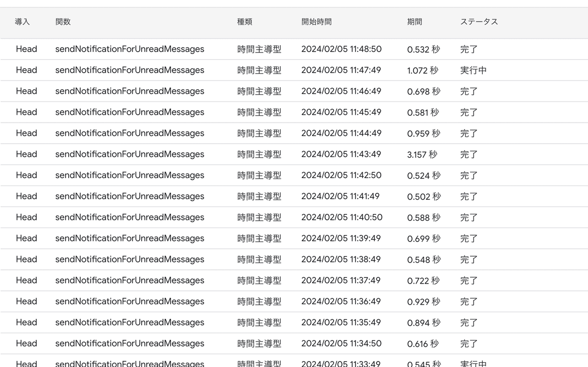The height and width of the screenshot is (367, 588).
Task: Click Head in the 11:40:50 row
Action: [26, 217]
